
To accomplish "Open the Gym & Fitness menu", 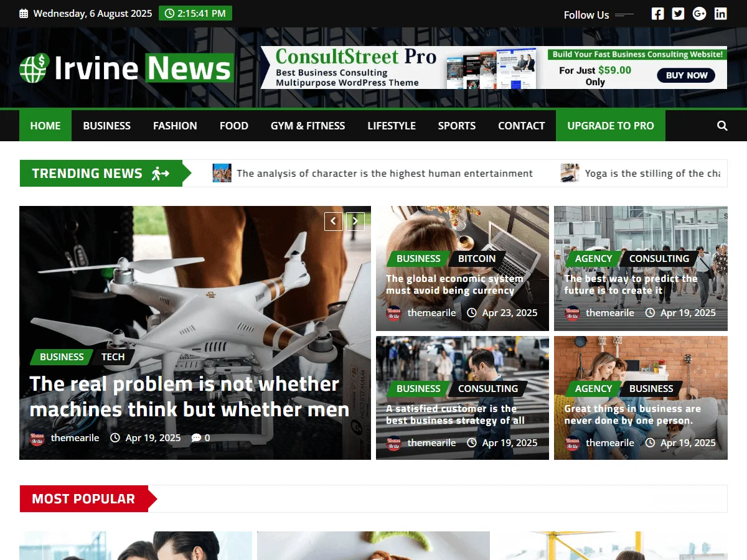I will tap(308, 126).
